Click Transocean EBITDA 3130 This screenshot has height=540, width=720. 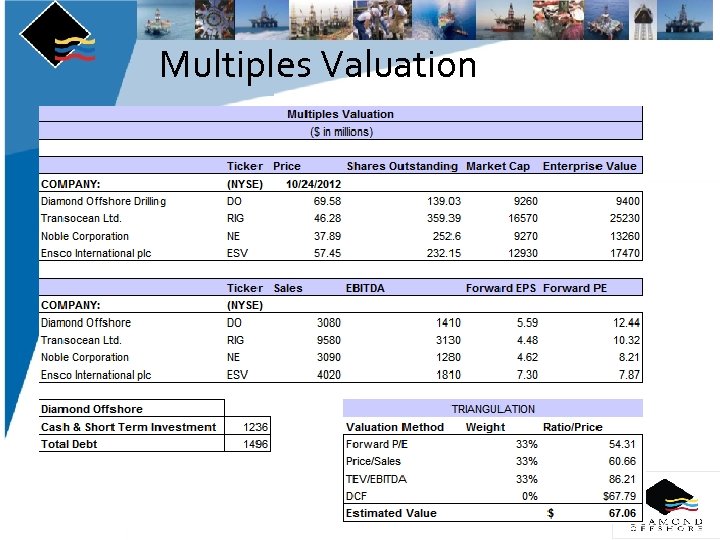[x=448, y=340]
